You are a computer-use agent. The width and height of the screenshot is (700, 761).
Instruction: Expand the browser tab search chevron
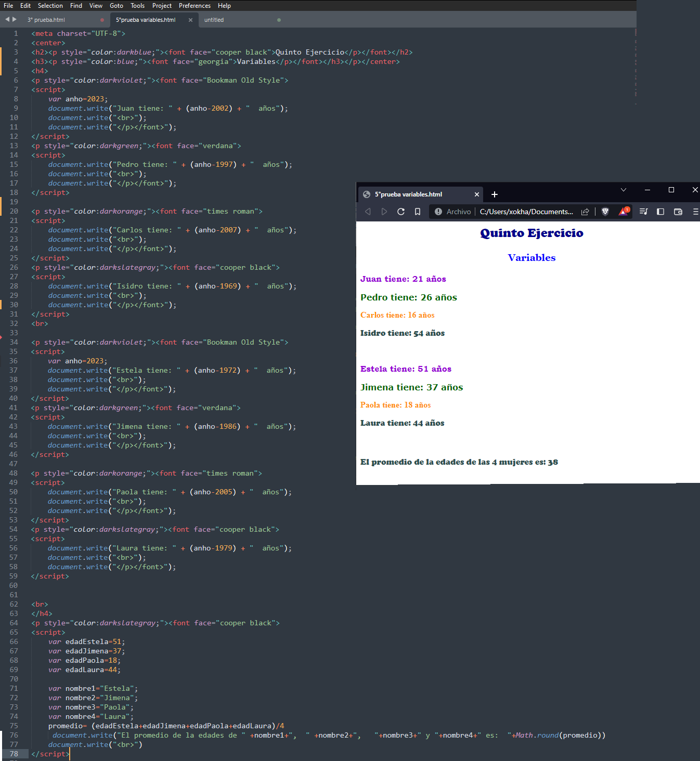[x=624, y=190]
